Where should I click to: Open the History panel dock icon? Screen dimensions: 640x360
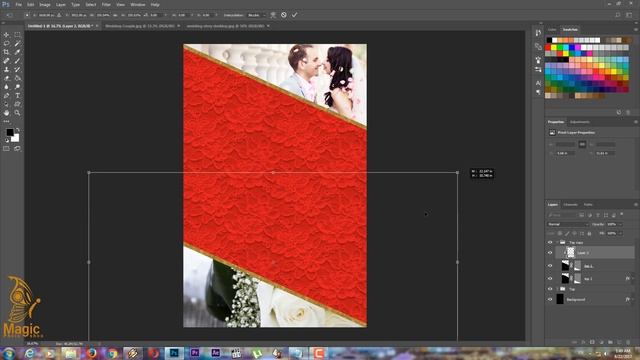[x=538, y=33]
